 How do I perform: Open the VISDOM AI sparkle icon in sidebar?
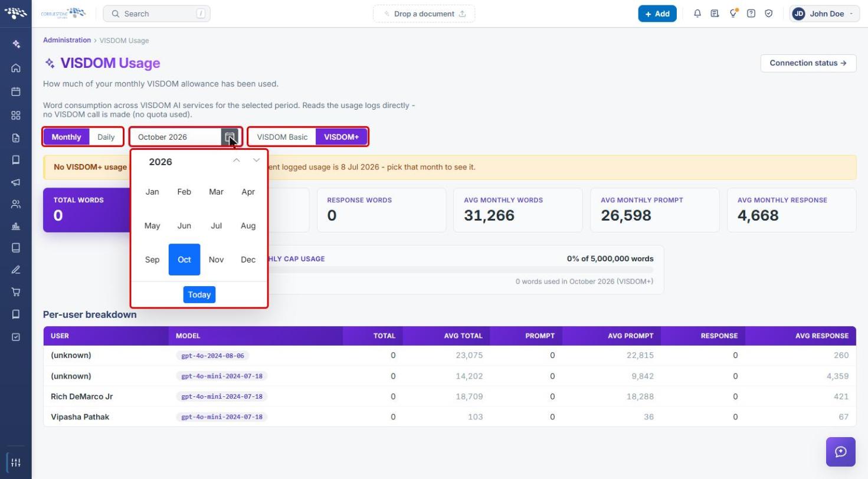16,44
